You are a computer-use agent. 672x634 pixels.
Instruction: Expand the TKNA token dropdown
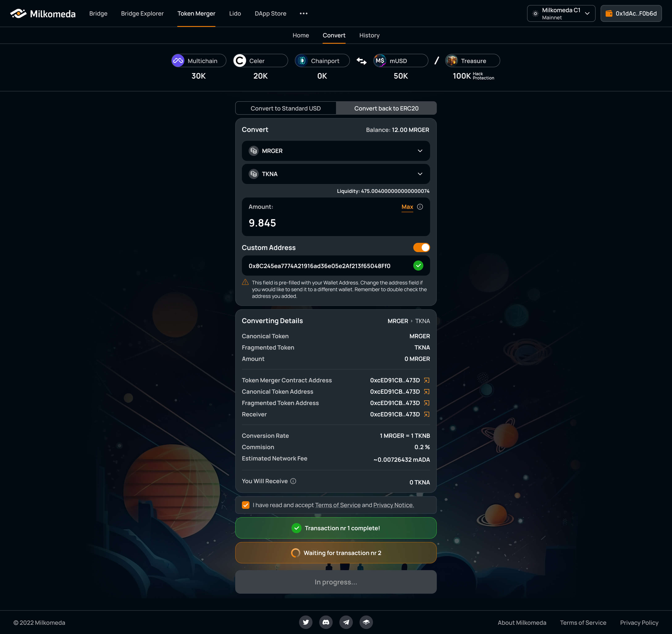pos(336,174)
